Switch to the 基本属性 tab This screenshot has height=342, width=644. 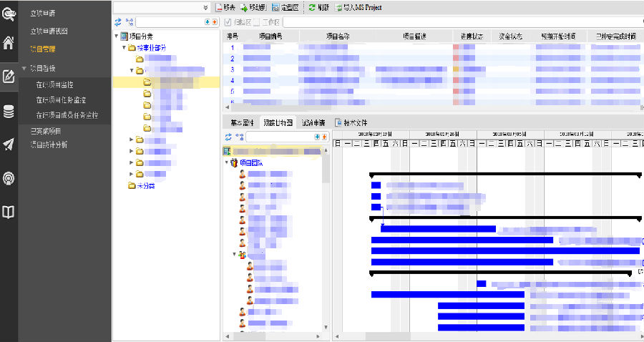point(242,123)
